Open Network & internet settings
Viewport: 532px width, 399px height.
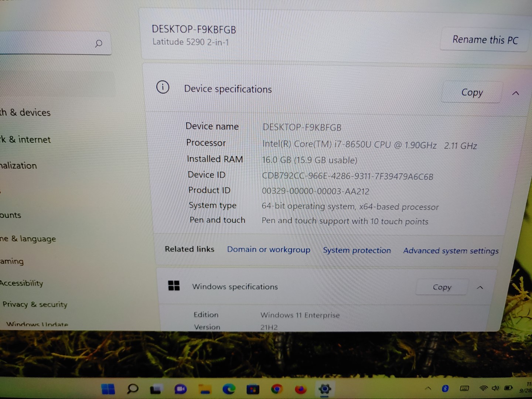[x=25, y=140]
